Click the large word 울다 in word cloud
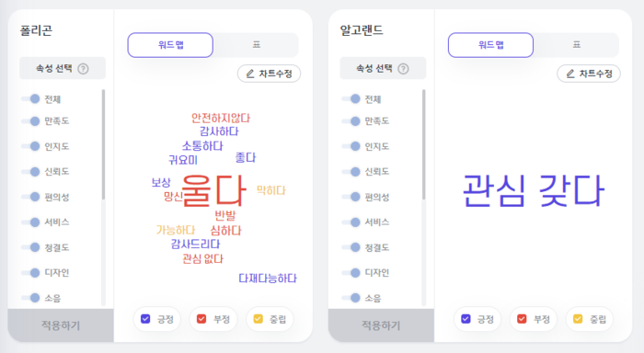The image size is (644, 353). pyautogui.click(x=213, y=190)
